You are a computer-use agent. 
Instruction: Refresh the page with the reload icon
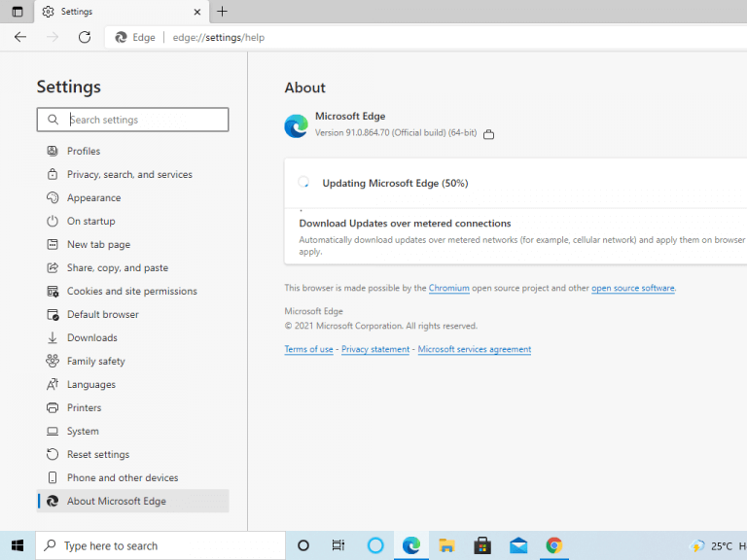point(85,37)
